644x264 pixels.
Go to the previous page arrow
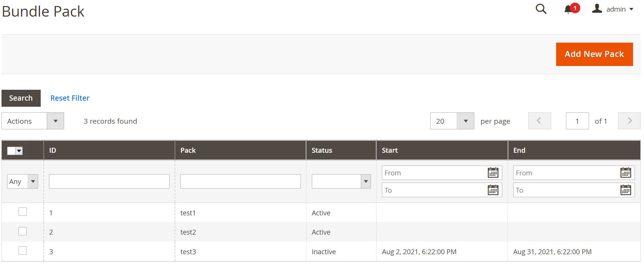tap(539, 121)
